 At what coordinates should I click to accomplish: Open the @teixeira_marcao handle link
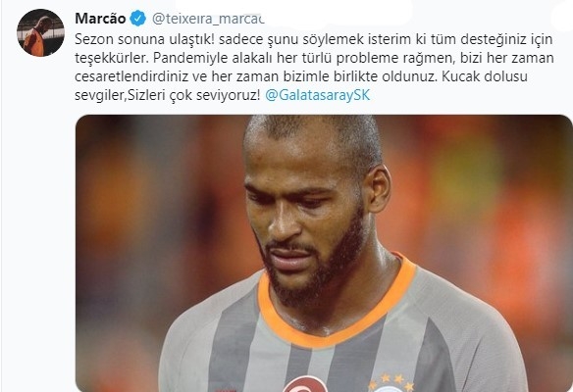tap(208, 19)
